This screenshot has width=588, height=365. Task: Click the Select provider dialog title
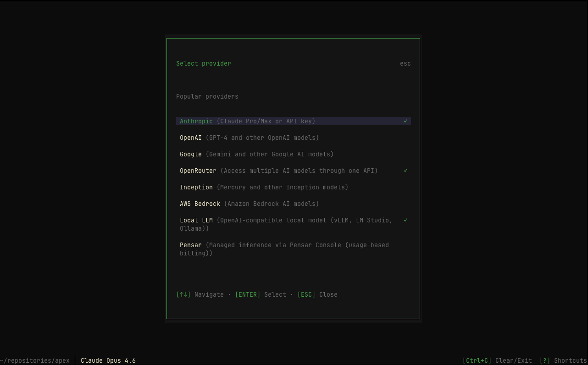click(204, 63)
